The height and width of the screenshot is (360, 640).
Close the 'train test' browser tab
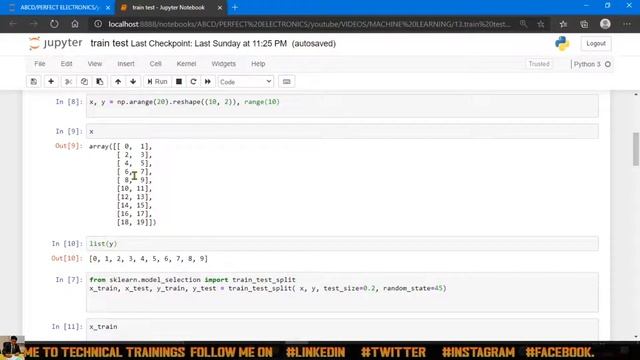point(220,7)
